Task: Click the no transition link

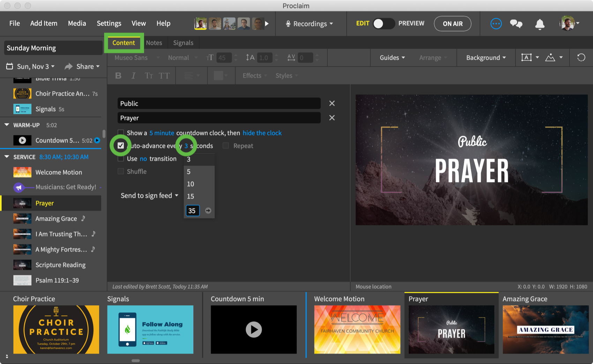Action: [143, 159]
